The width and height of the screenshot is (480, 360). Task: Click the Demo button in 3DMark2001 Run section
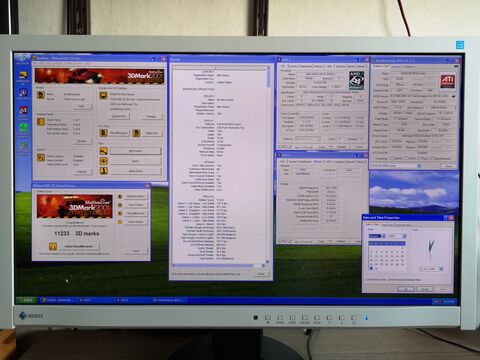pyautogui.click(x=135, y=161)
